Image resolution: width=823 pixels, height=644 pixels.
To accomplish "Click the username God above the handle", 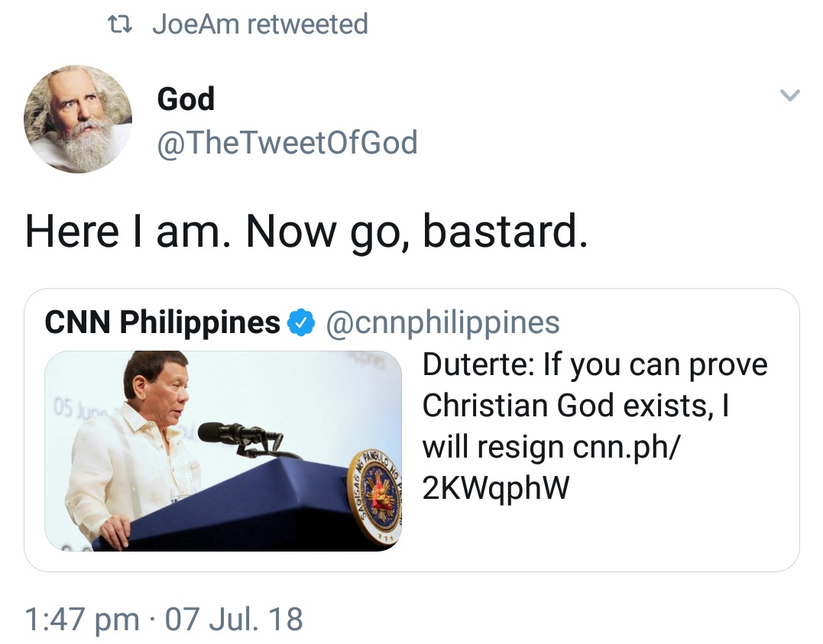I will point(186,98).
